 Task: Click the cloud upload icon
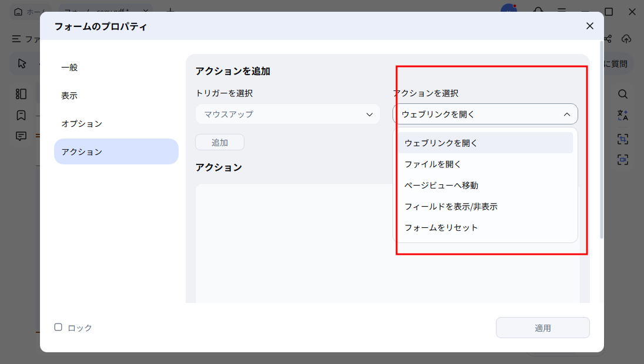pos(626,39)
